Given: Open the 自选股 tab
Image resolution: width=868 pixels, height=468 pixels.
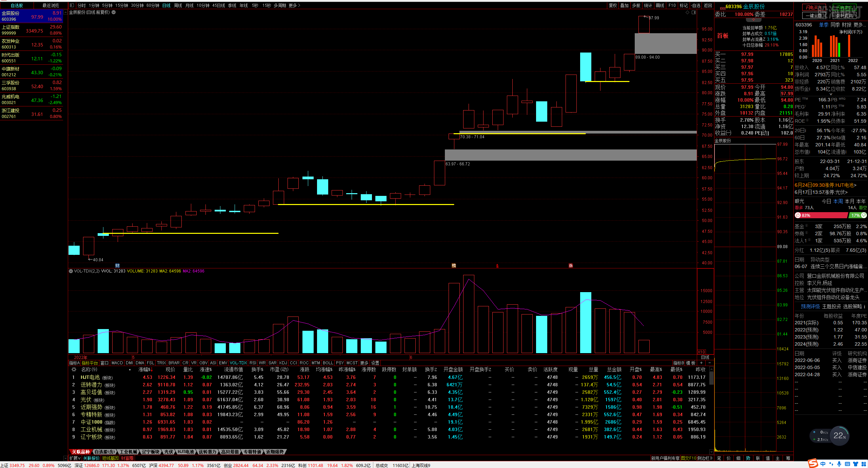Looking at the screenshot, I should tap(17, 5).
